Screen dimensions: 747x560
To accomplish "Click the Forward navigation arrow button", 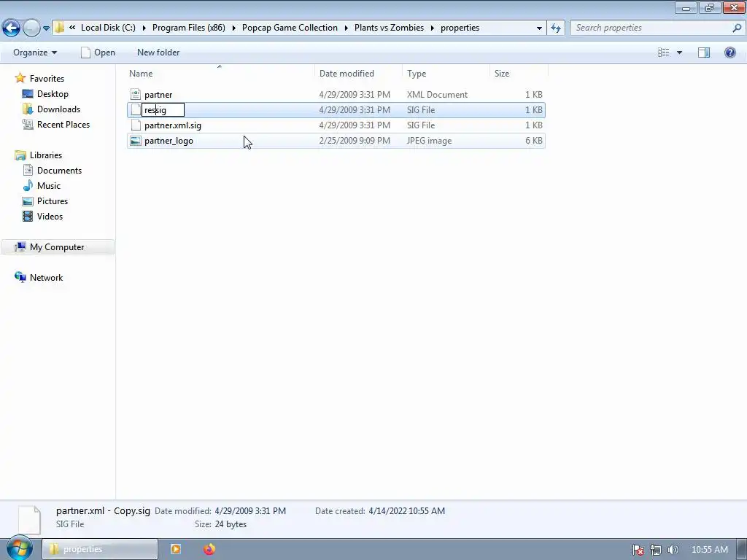I will 31,28.
